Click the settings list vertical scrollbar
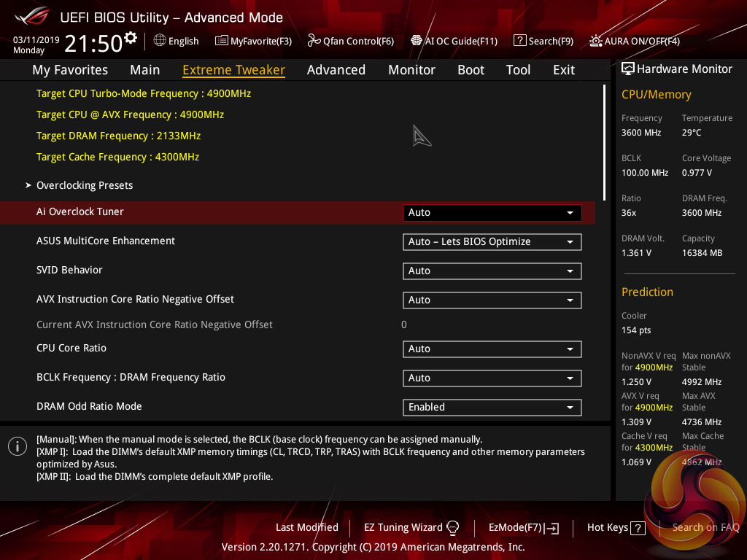The height and width of the screenshot is (560, 747). click(604, 141)
